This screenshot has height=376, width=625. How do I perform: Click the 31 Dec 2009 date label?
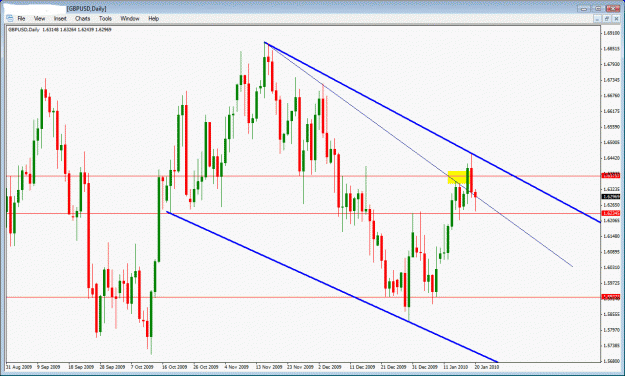[425, 367]
